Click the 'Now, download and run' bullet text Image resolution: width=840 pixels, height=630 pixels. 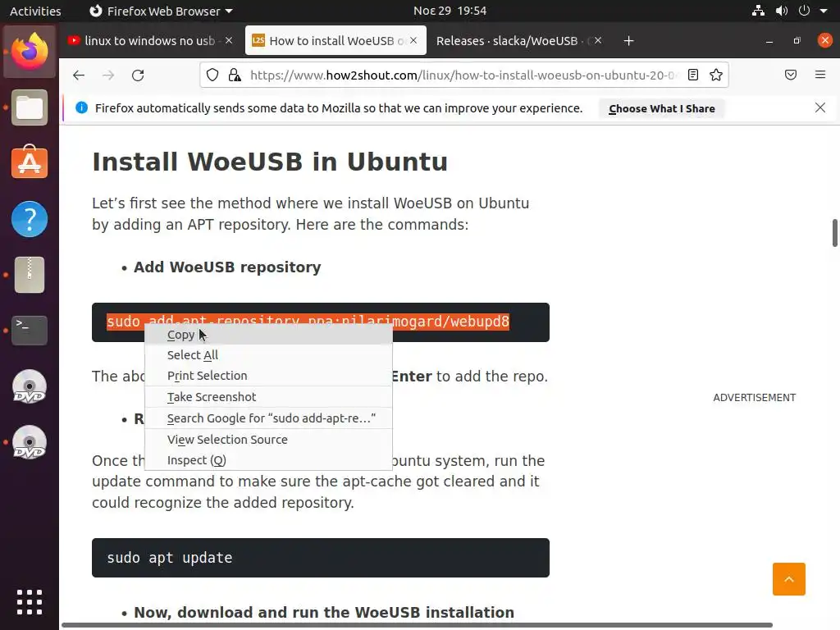[x=324, y=612]
